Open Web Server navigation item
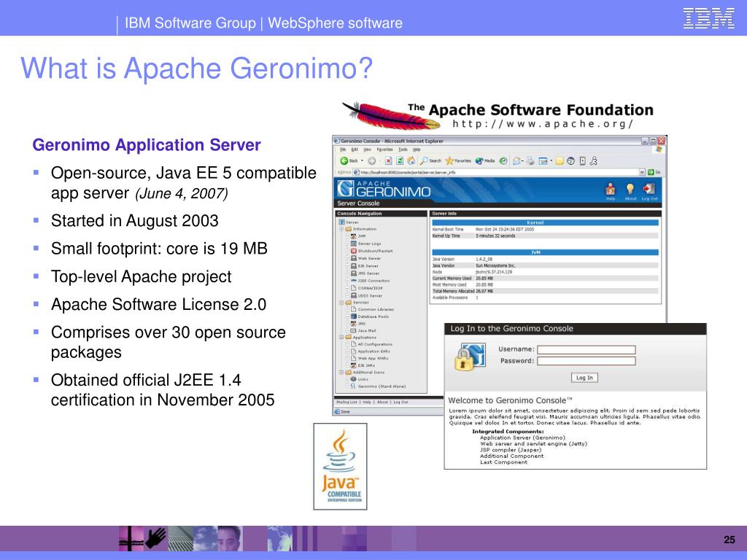Viewport: 747px width, 560px height. [x=365, y=258]
